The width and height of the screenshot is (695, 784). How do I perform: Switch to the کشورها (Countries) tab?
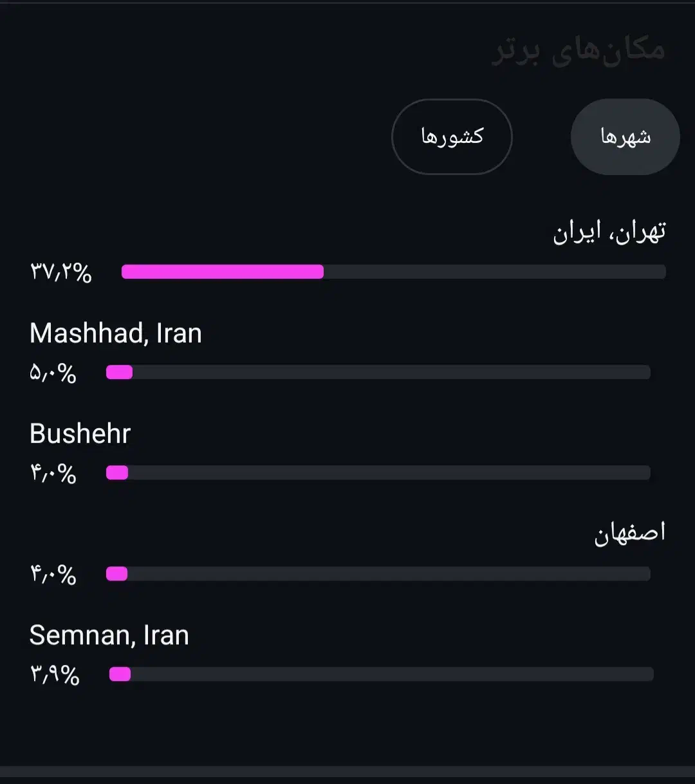tap(452, 136)
